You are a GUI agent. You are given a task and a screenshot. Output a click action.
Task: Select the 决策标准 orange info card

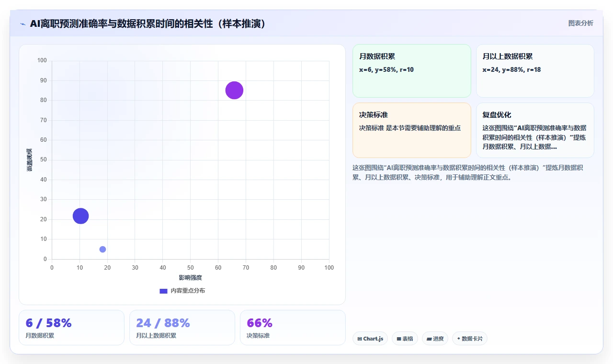(x=412, y=130)
